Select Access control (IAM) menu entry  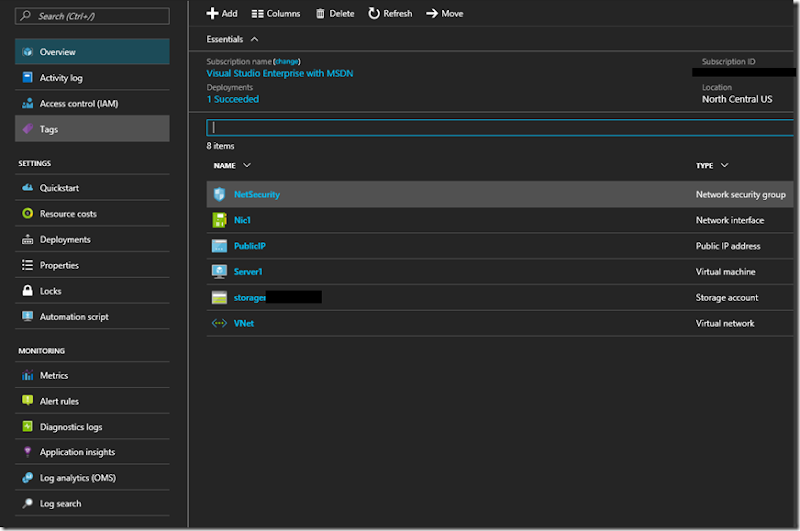tap(92, 104)
